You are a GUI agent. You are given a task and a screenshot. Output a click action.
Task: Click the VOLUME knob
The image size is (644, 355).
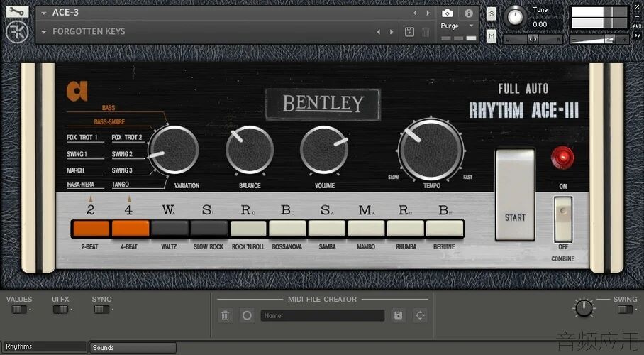[x=324, y=150]
